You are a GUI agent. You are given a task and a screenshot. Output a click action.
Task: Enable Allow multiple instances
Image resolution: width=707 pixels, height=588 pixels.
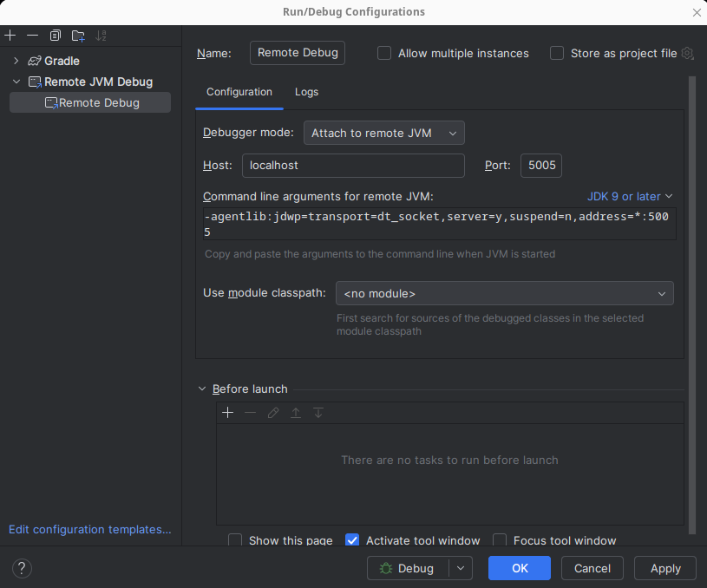click(x=384, y=53)
